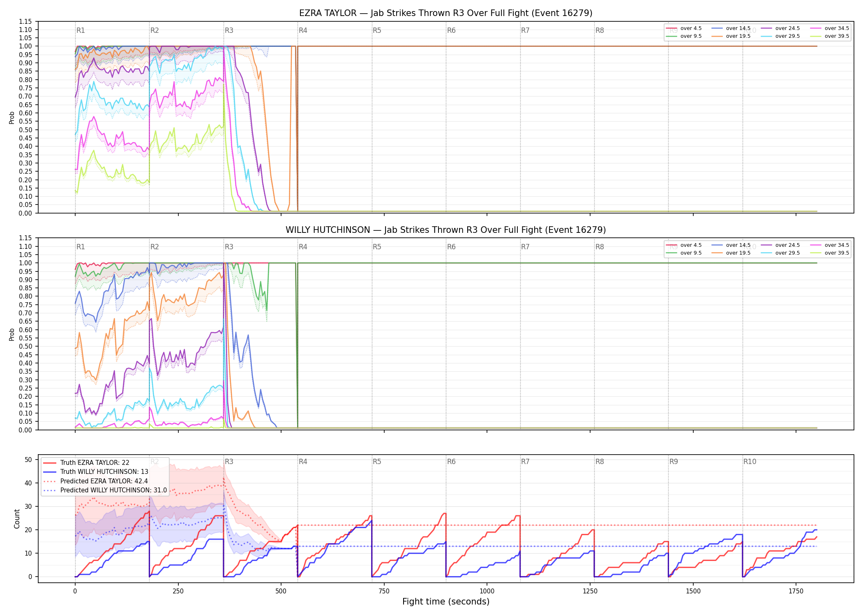863x616 pixels.
Task: Click the 1750 tick label on x-axis
Action: coord(796,591)
